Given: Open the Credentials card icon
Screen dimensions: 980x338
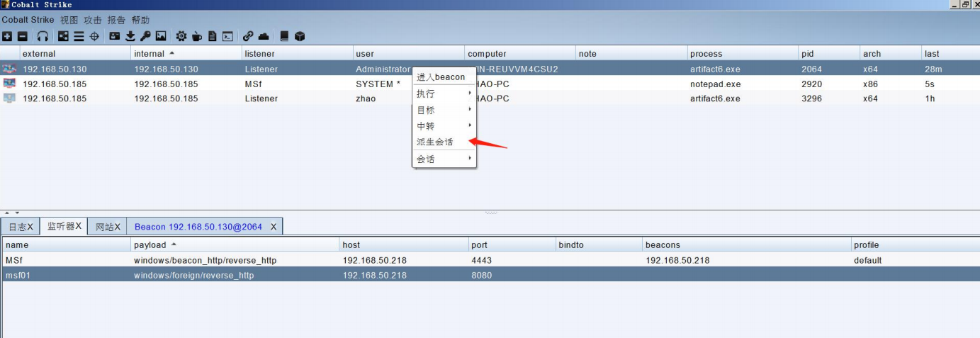Looking at the screenshot, I should (115, 36).
